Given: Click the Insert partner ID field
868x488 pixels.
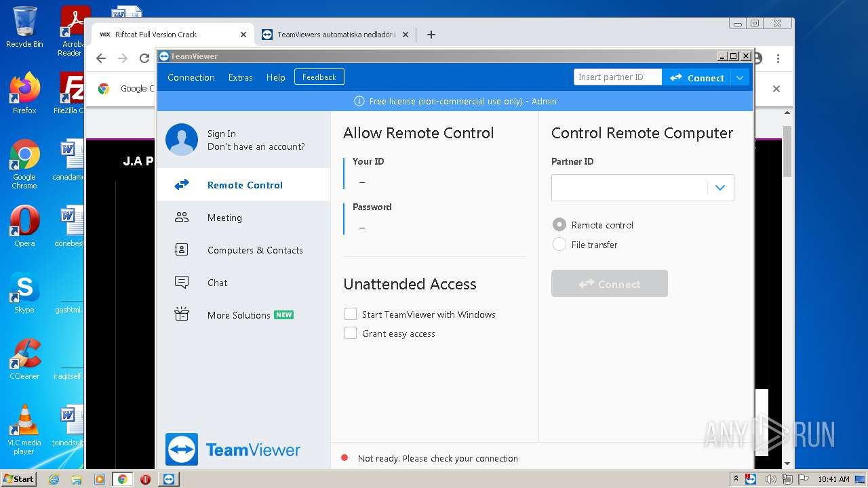Looking at the screenshot, I should (x=618, y=77).
